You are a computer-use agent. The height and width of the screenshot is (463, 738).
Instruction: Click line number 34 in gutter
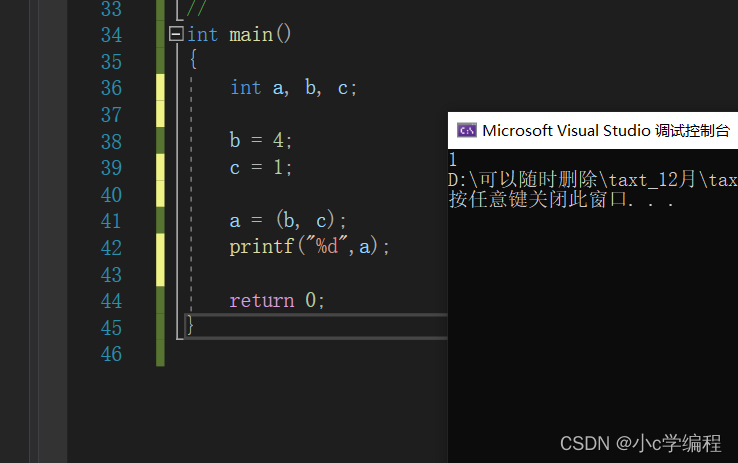111,35
